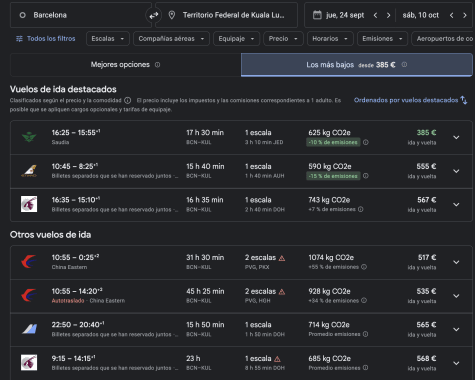The height and width of the screenshot is (380, 475).
Task: Expand the 535 € China Eastern flight
Action: [x=456, y=296]
